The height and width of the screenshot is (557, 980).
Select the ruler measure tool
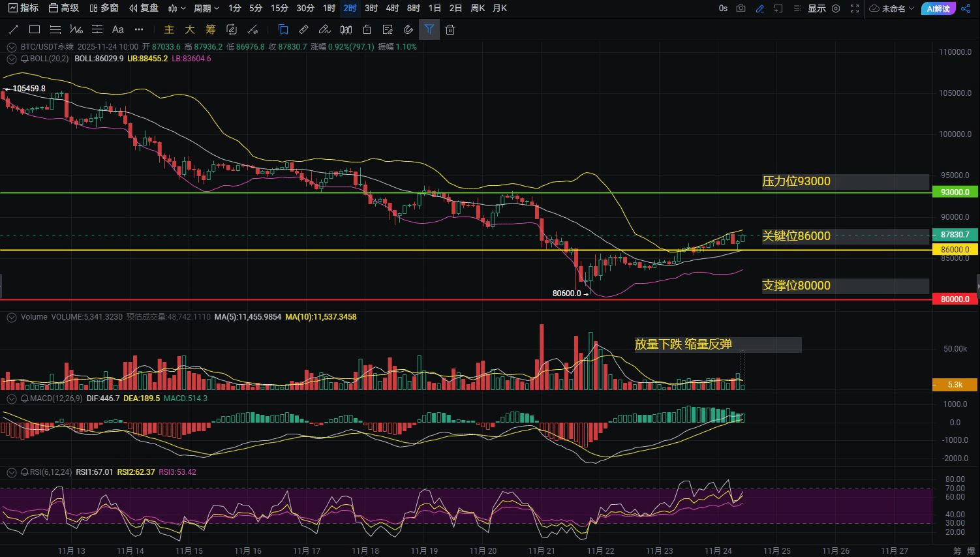coord(304,29)
